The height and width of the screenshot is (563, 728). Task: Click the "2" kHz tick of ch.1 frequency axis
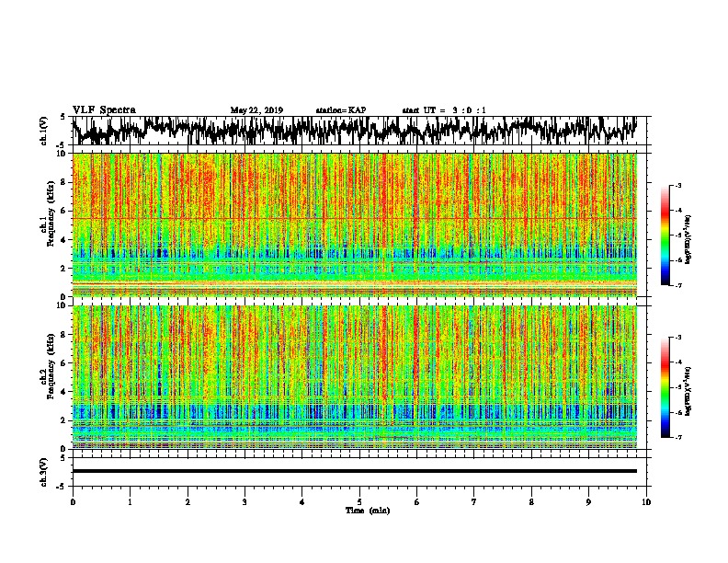[x=63, y=268]
